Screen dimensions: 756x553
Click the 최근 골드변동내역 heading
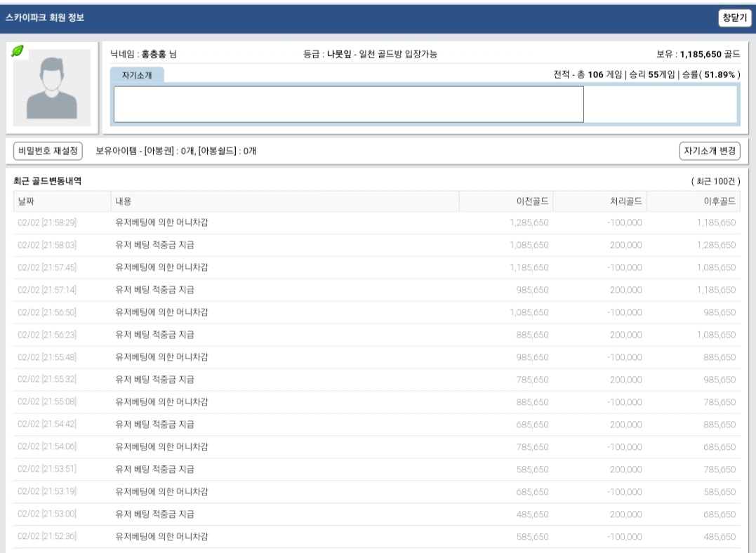click(47, 181)
